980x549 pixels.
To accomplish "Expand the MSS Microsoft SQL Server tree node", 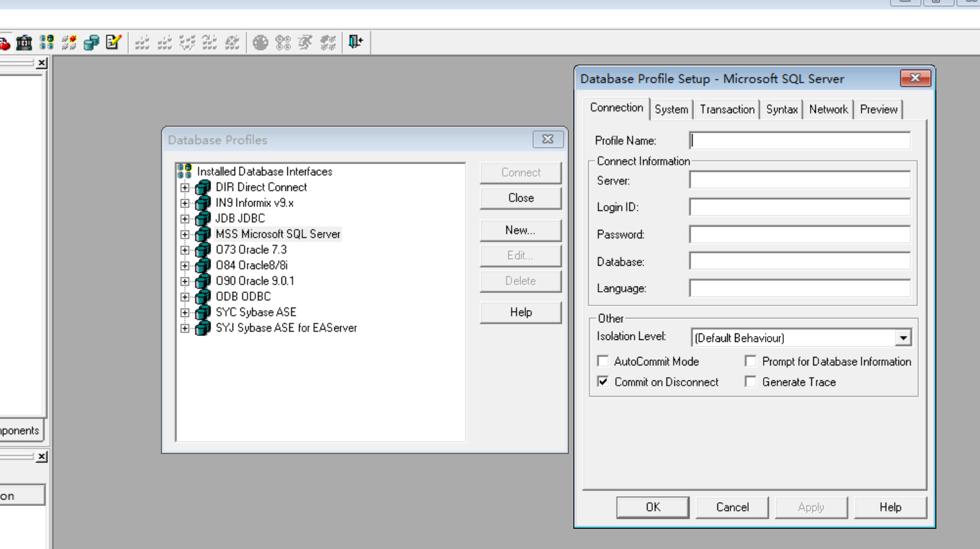I will tap(184, 234).
